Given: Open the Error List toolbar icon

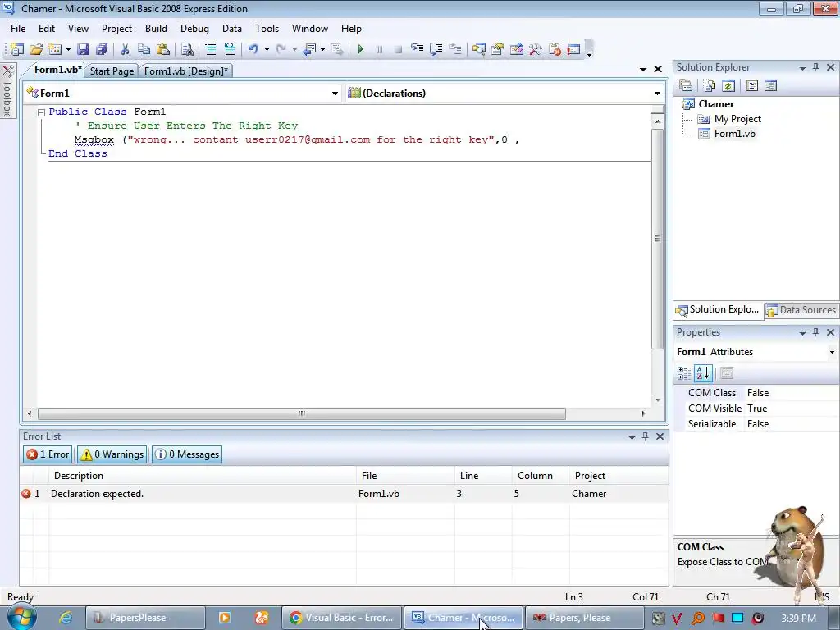Looking at the screenshot, I should click(x=555, y=50).
